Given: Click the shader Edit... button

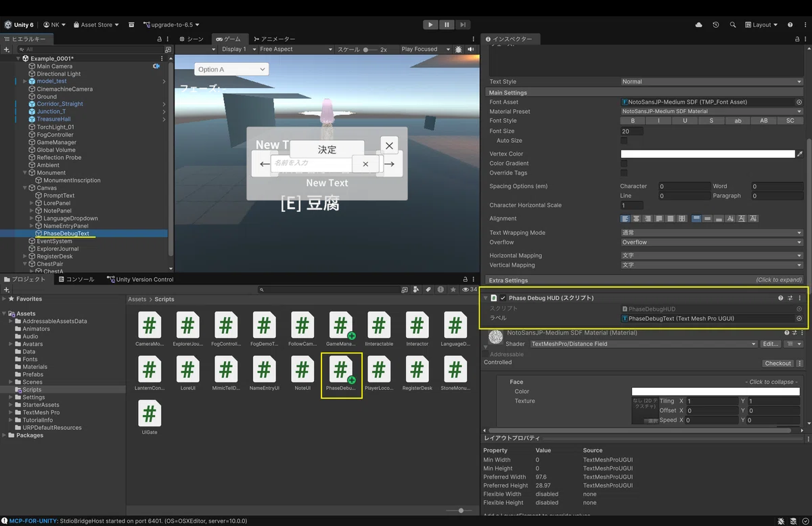Looking at the screenshot, I should [x=771, y=344].
